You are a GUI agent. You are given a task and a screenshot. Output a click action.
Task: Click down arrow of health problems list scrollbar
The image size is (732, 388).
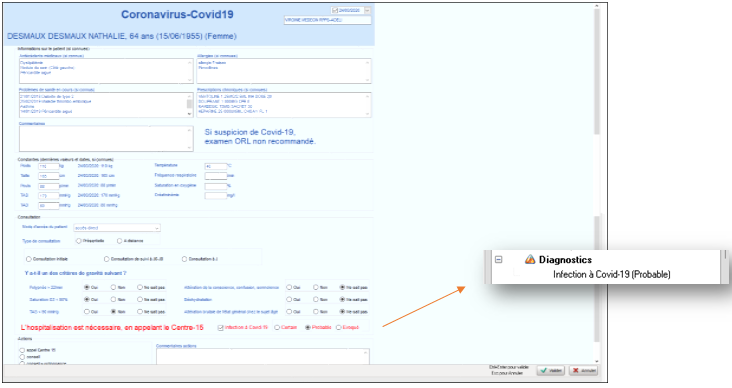click(190, 113)
